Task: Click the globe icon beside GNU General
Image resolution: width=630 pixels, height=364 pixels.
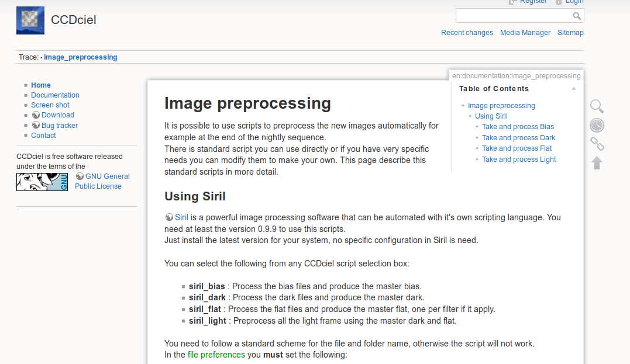Action: pos(80,176)
